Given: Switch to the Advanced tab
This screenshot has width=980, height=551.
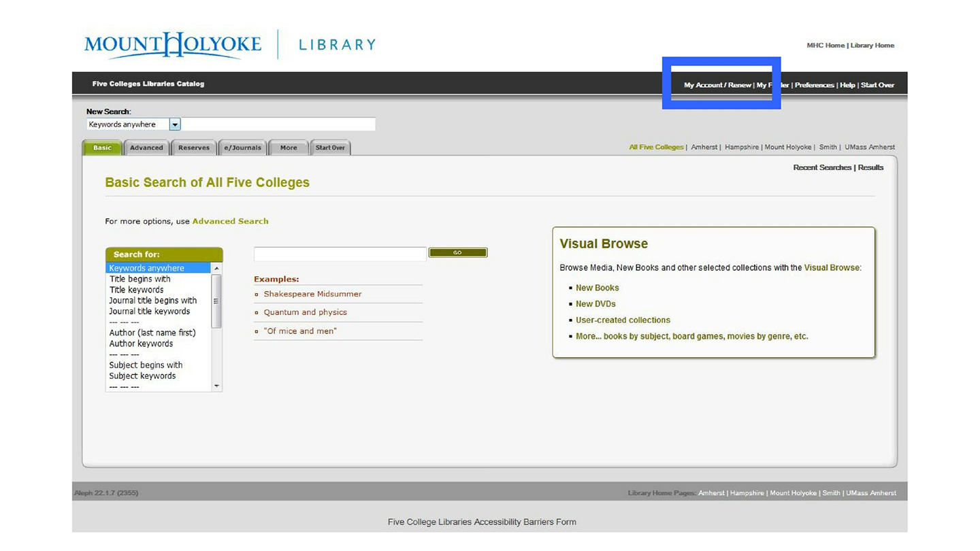Looking at the screenshot, I should pos(146,147).
